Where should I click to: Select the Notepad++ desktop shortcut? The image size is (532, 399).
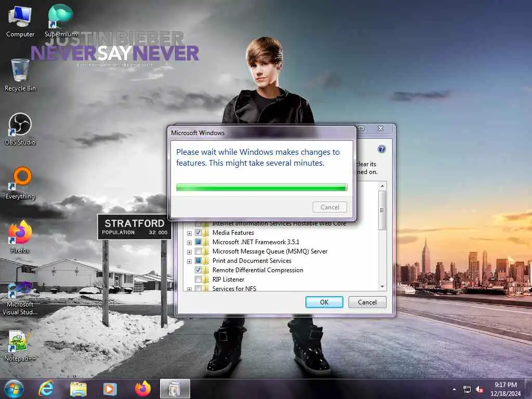(20, 345)
